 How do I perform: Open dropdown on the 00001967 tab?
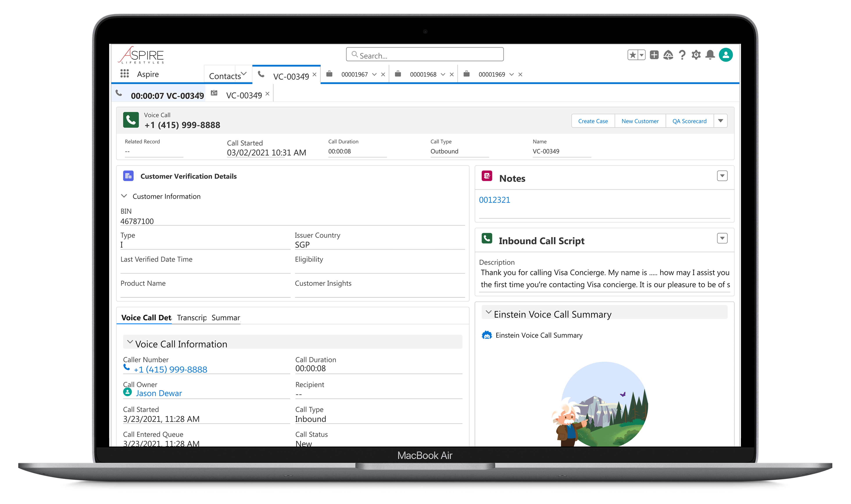click(x=374, y=74)
